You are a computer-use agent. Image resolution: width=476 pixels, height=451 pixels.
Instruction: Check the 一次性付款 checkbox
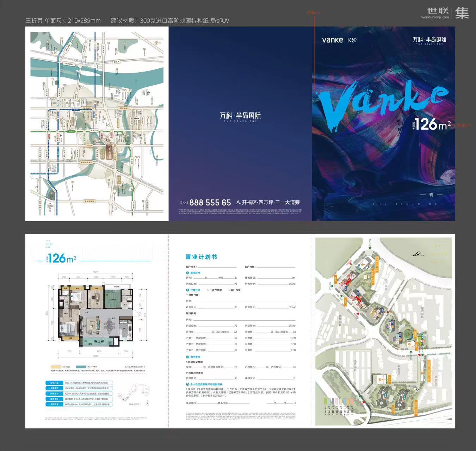point(208,290)
